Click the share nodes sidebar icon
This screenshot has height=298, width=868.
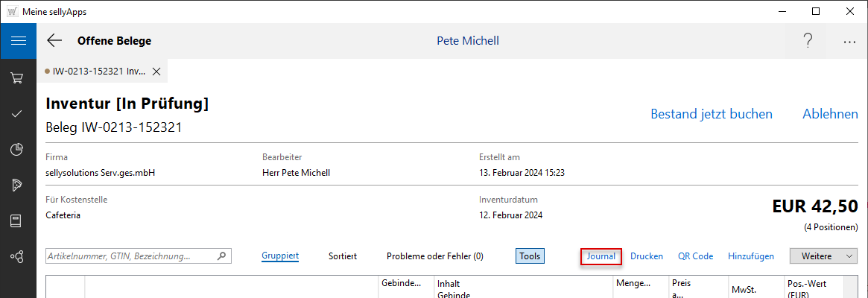18,256
